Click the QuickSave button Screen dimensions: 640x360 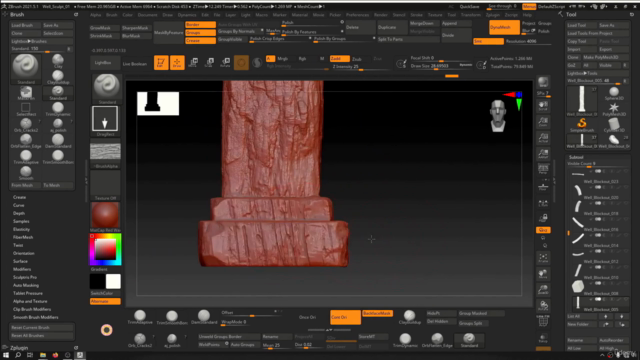click(x=469, y=7)
